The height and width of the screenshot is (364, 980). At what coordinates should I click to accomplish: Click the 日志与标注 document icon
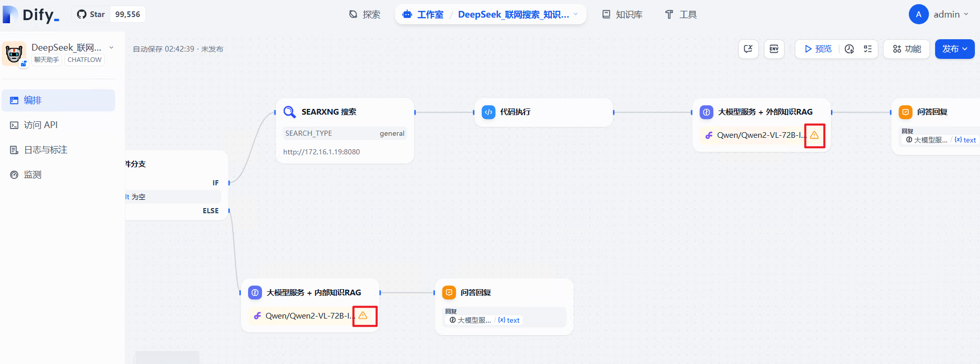(14, 150)
